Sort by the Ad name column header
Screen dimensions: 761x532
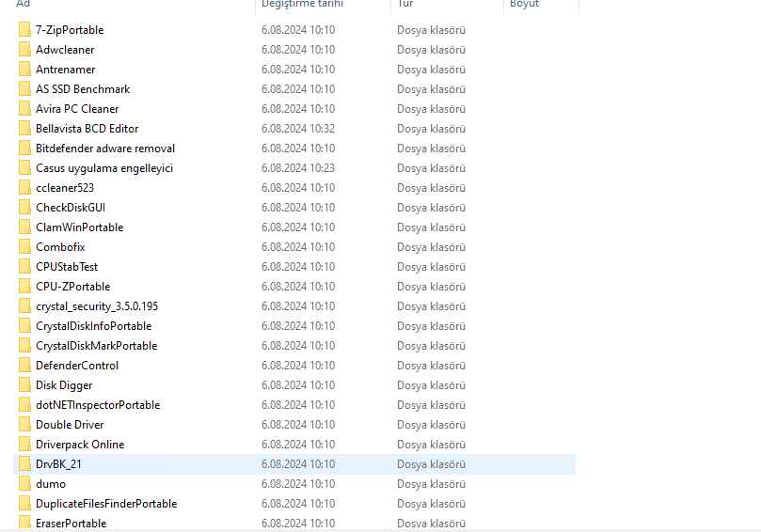[x=24, y=4]
